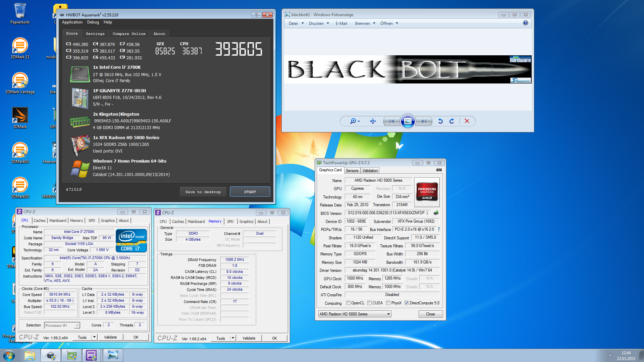Delete the image with red X icon
The width and height of the screenshot is (644, 362).
[x=467, y=121]
